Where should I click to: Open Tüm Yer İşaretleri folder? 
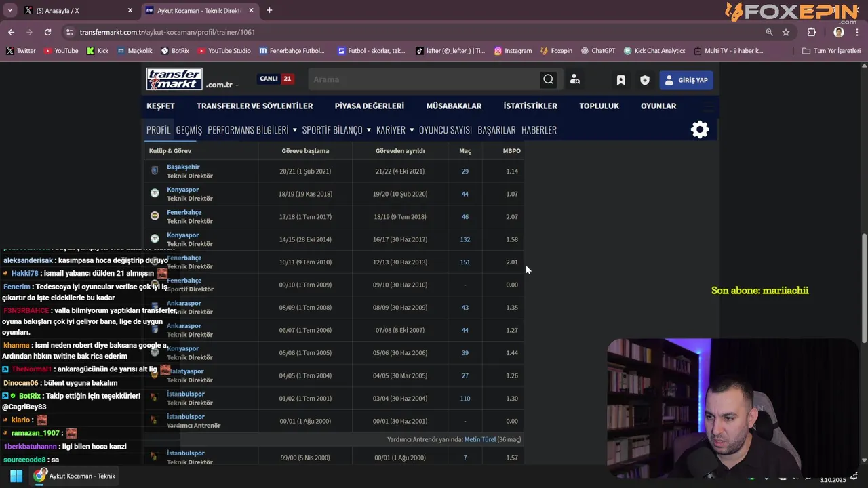point(831,51)
